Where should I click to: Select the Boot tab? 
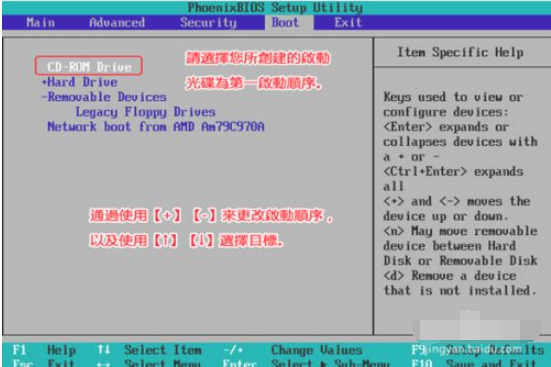(x=285, y=23)
